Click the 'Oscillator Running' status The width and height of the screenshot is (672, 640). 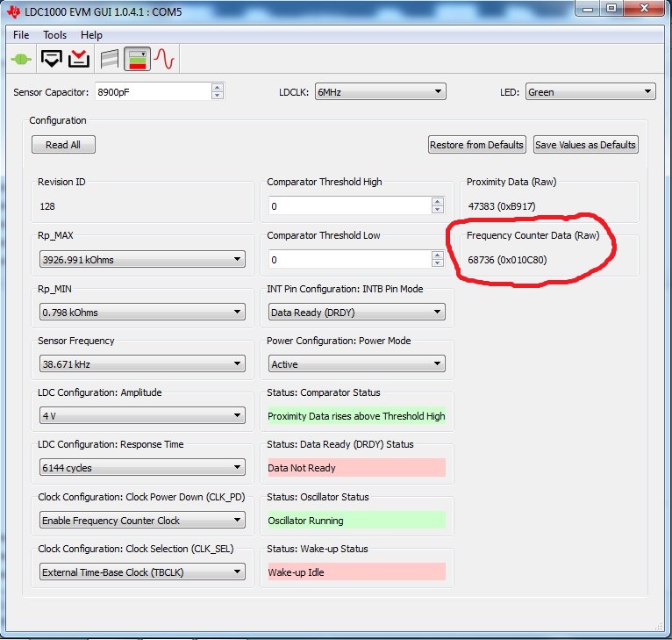(x=356, y=521)
